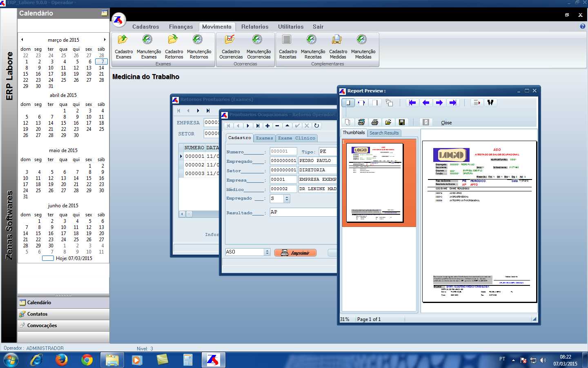This screenshot has width=588, height=368.
Task: Go to first page in Report Preview
Action: coord(412,103)
